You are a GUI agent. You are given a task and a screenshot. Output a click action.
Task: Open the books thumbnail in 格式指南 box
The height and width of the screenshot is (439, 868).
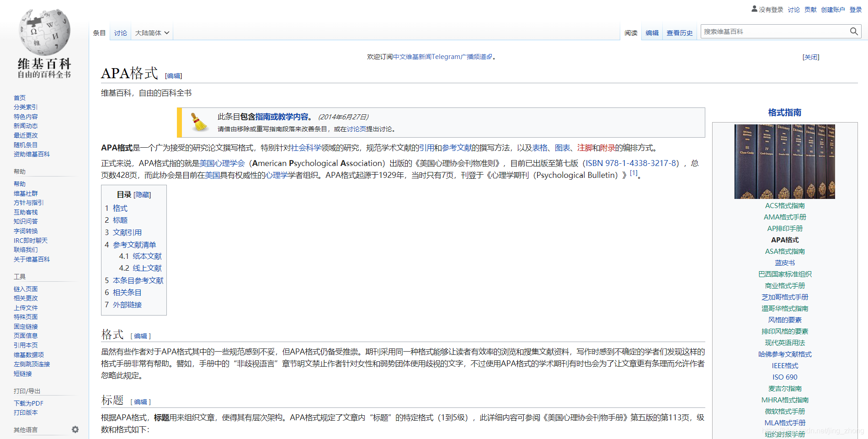[784, 161]
